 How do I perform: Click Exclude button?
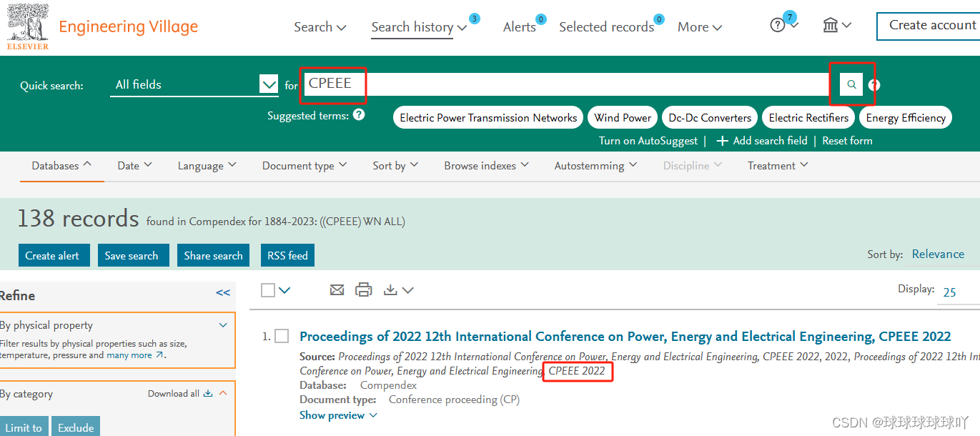(x=76, y=427)
